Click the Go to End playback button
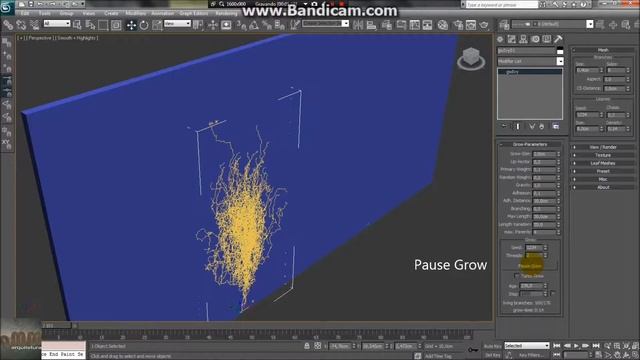 pos(596,346)
